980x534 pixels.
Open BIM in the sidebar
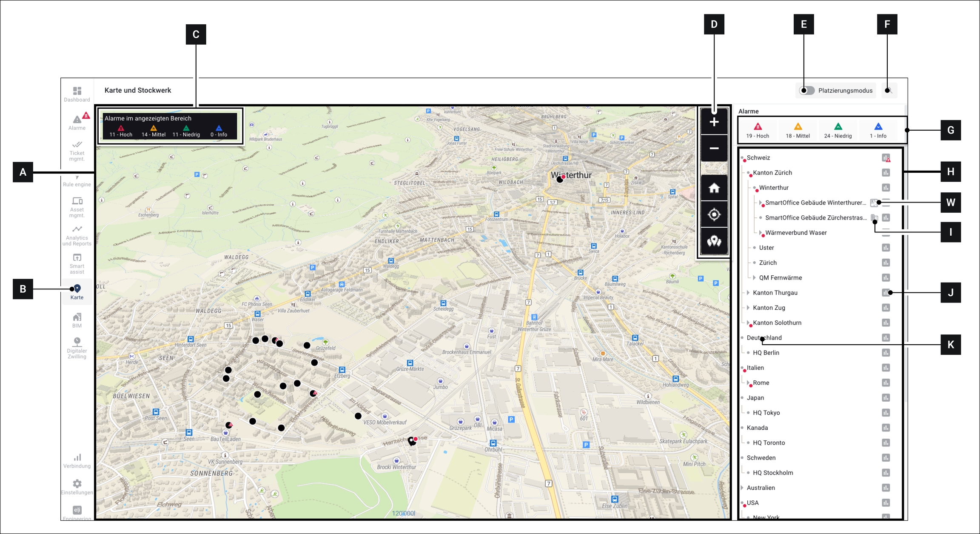[x=77, y=320]
